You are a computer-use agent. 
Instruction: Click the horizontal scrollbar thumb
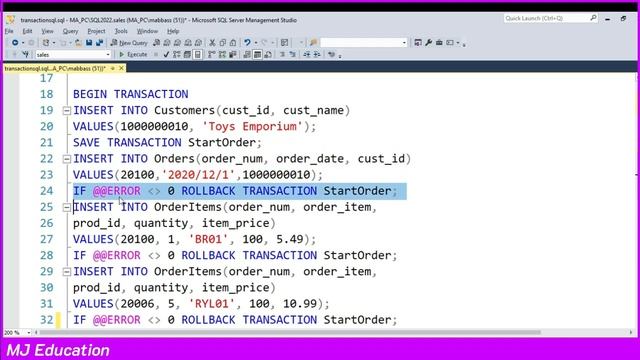(x=290, y=333)
